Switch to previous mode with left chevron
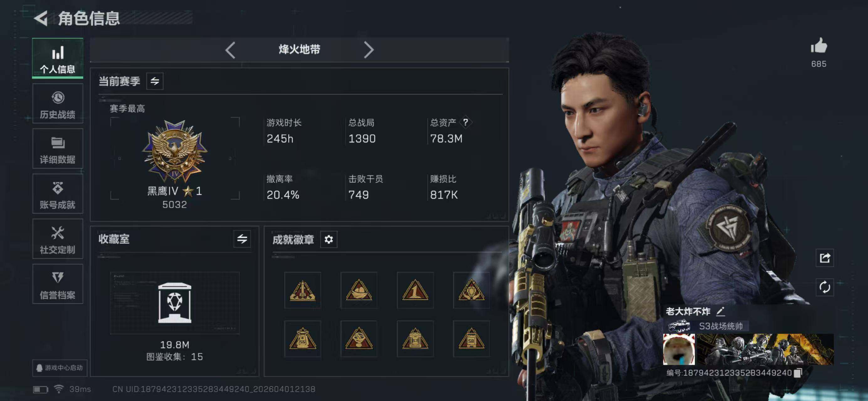Viewport: 868px width, 401px height. pyautogui.click(x=230, y=50)
